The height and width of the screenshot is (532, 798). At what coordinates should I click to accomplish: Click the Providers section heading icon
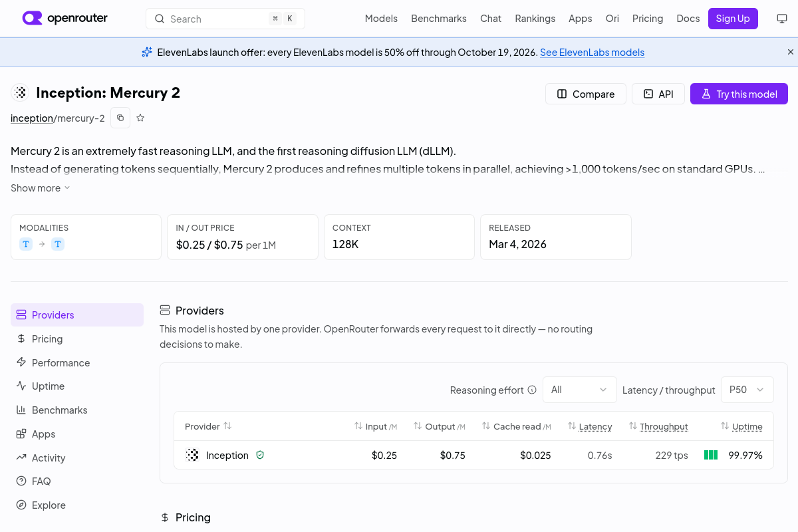(x=165, y=311)
